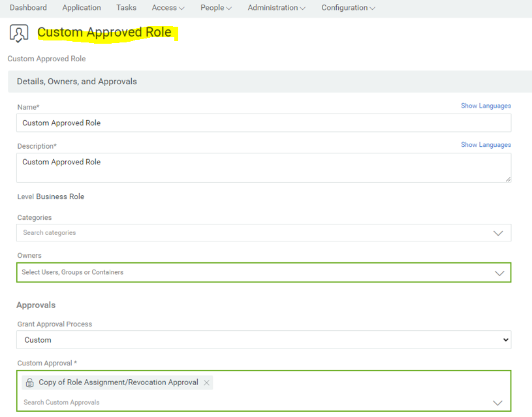Open the Dashboard menu item
The image size is (532, 417).
point(28,8)
